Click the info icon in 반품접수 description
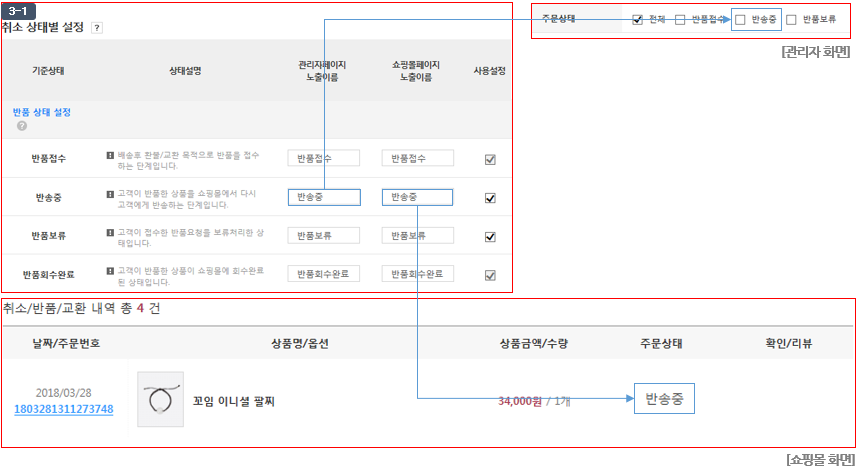The image size is (860, 470). point(110,156)
